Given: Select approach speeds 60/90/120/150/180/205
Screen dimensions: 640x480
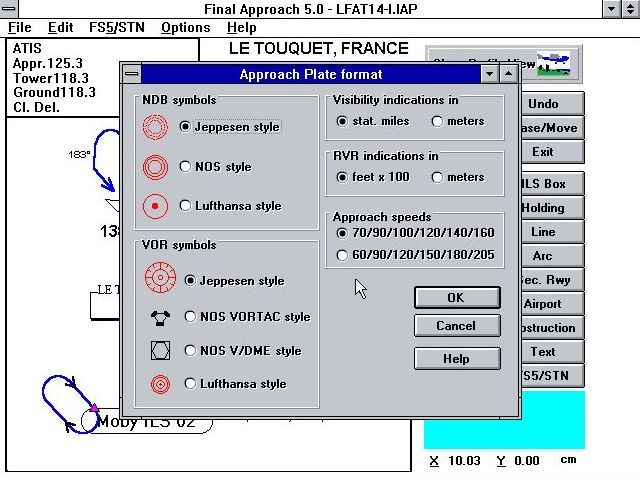Looking at the screenshot, I should (x=416, y=255).
